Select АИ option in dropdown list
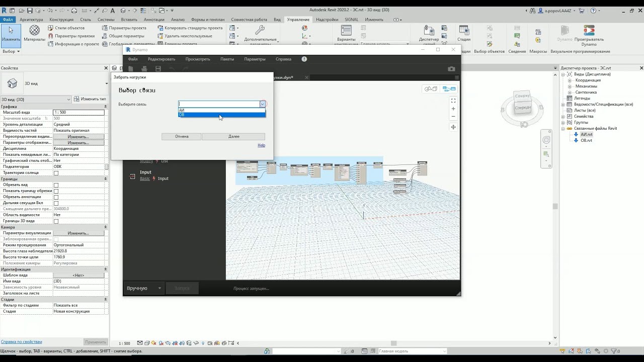644x362 pixels. coord(222,110)
